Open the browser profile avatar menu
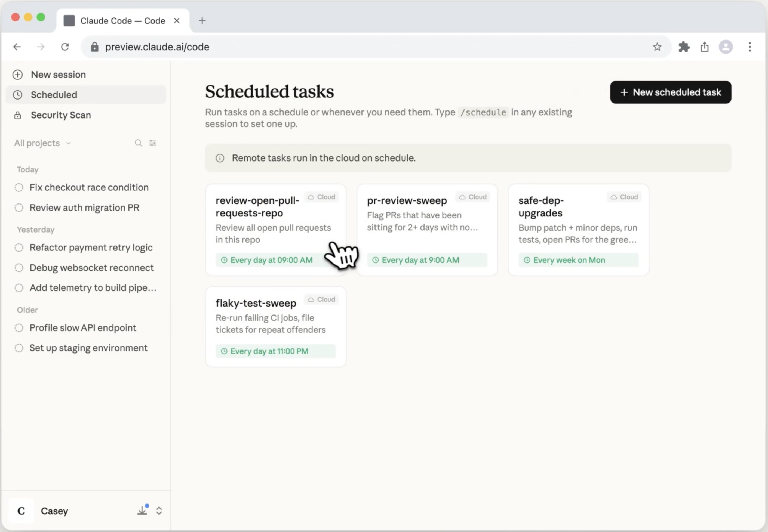This screenshot has height=532, width=768. click(725, 47)
